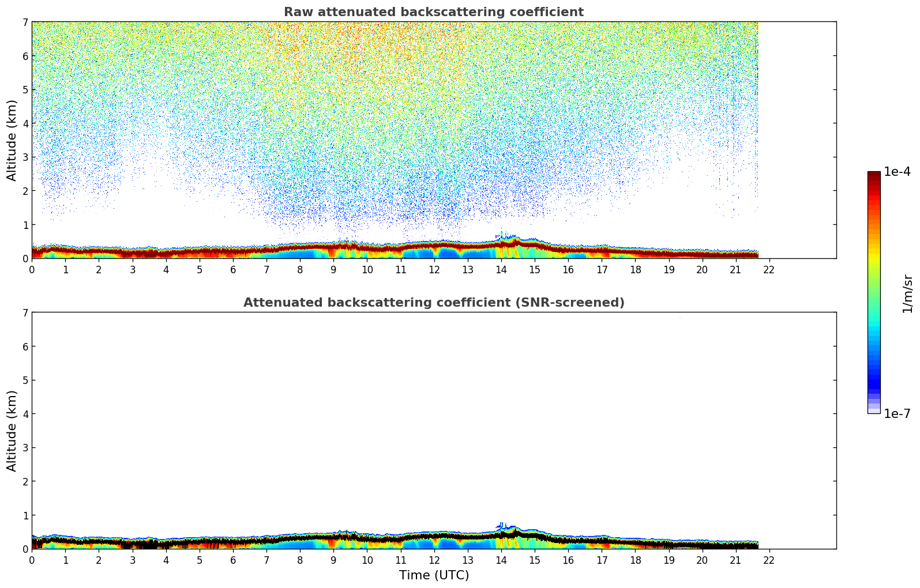Screen dimensions: 920x588
Task: Click the '1e-7' colorbar minimum label
Action: [x=897, y=414]
